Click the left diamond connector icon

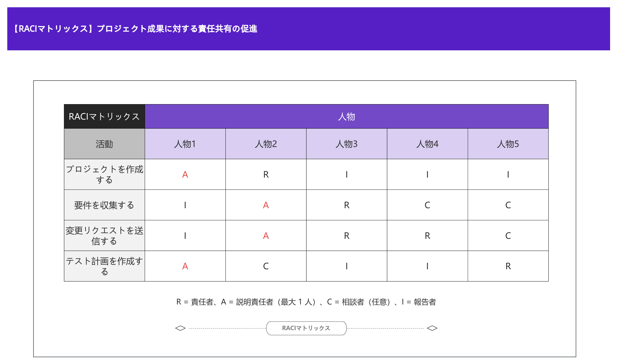[x=180, y=328]
